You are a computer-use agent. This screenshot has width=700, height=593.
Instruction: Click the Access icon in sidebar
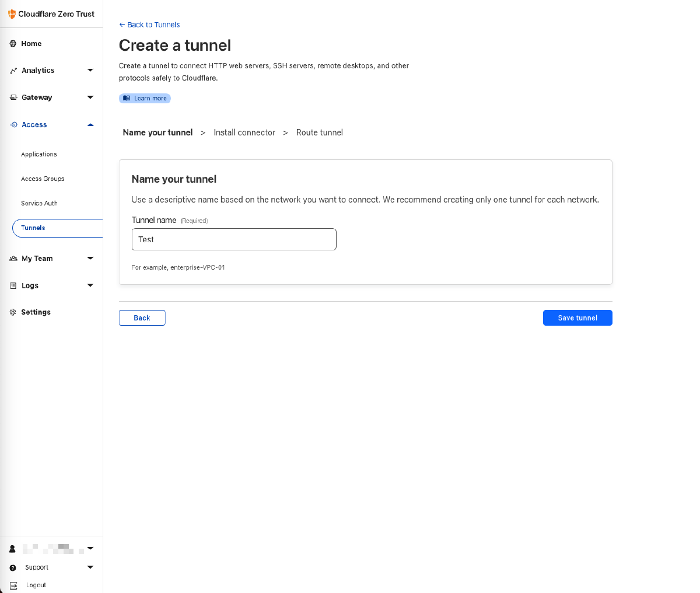tap(13, 125)
